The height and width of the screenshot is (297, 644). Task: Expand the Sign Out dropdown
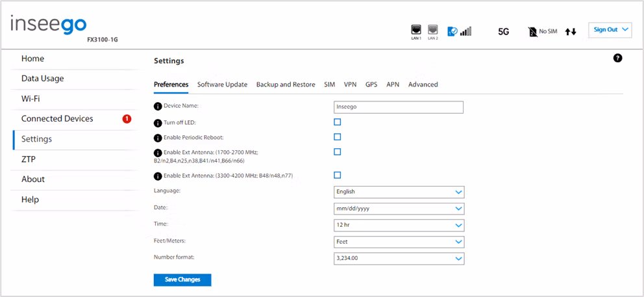(610, 30)
